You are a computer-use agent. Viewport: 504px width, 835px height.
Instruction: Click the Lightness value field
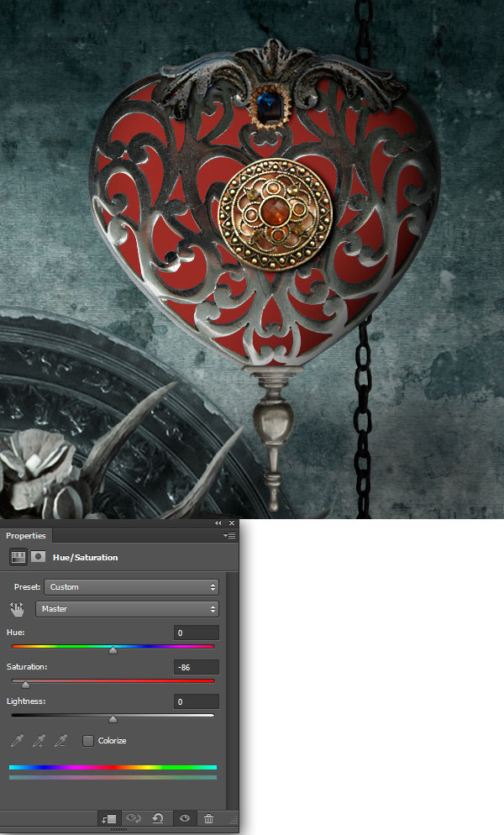(196, 702)
